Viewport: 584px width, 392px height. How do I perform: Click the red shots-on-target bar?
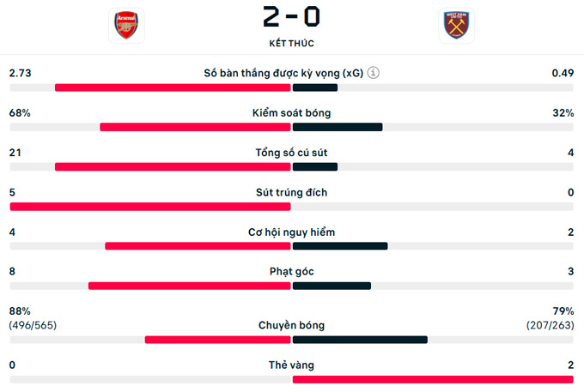tap(150, 206)
